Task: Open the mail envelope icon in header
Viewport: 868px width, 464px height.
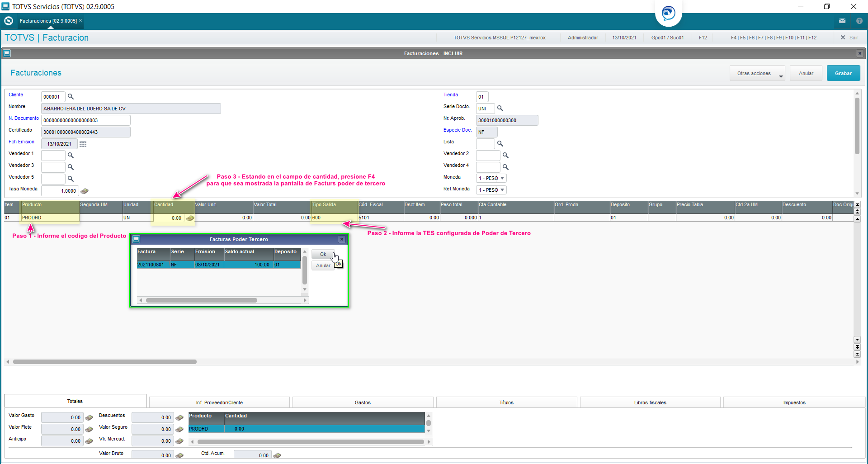Action: tap(842, 21)
